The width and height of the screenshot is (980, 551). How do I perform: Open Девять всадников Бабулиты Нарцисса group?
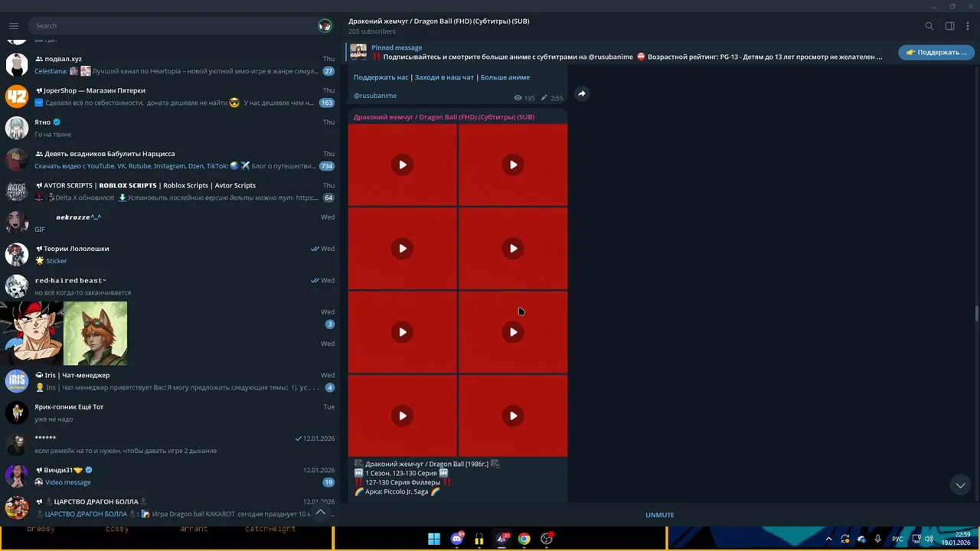pos(170,159)
